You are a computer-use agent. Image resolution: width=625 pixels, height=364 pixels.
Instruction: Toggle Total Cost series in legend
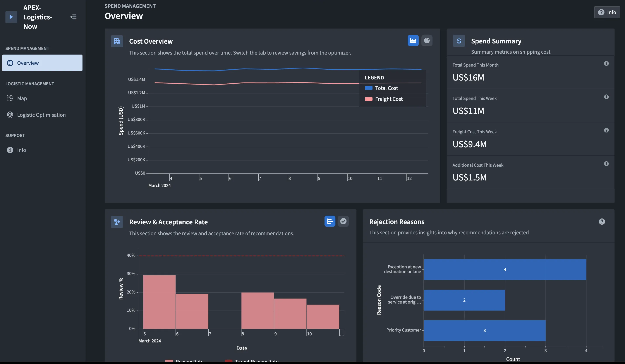386,88
